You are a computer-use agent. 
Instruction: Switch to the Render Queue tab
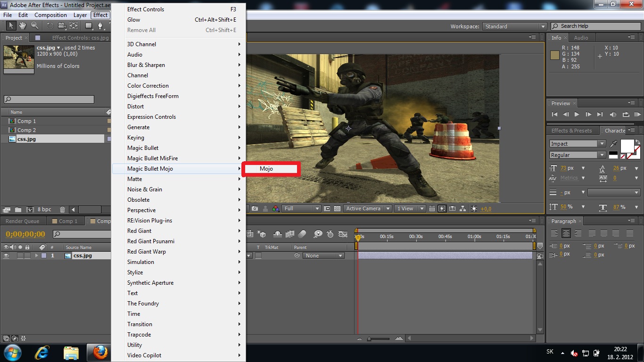click(22, 221)
